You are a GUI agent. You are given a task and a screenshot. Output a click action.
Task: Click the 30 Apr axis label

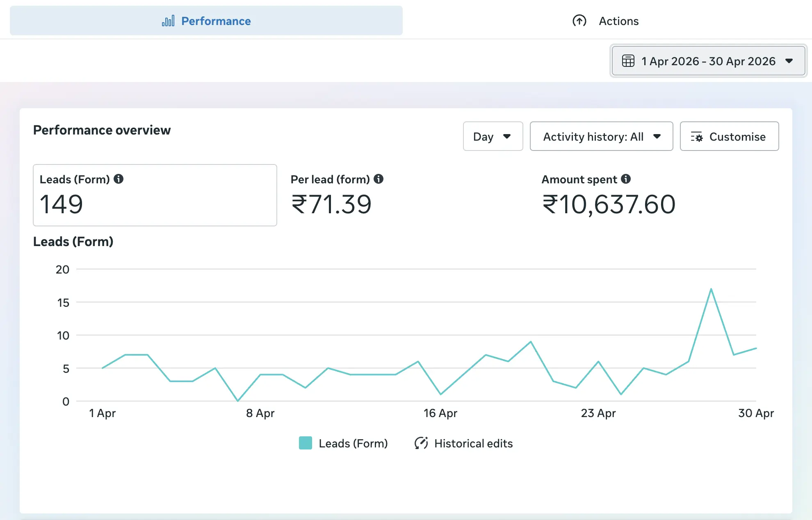click(756, 413)
